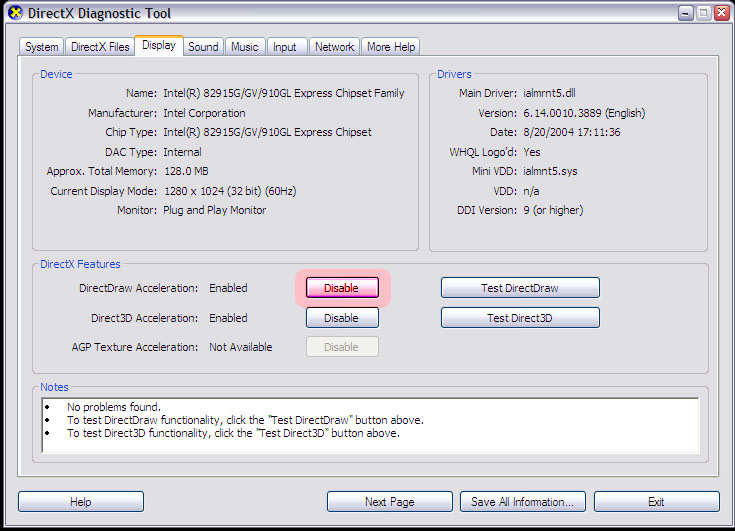Select the Network tab
This screenshot has height=531, width=735.
pyautogui.click(x=334, y=47)
